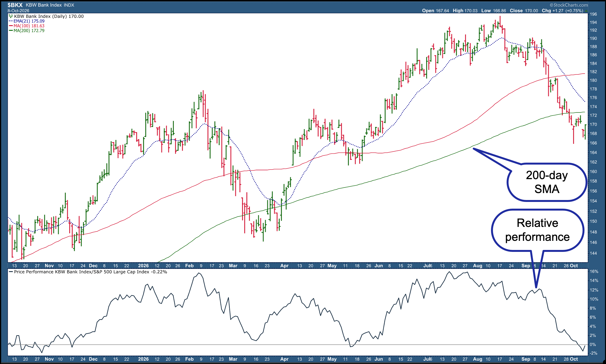Screen dimensions: 606x364
Task: Click the Open 167.64 value
Action: click(435, 11)
